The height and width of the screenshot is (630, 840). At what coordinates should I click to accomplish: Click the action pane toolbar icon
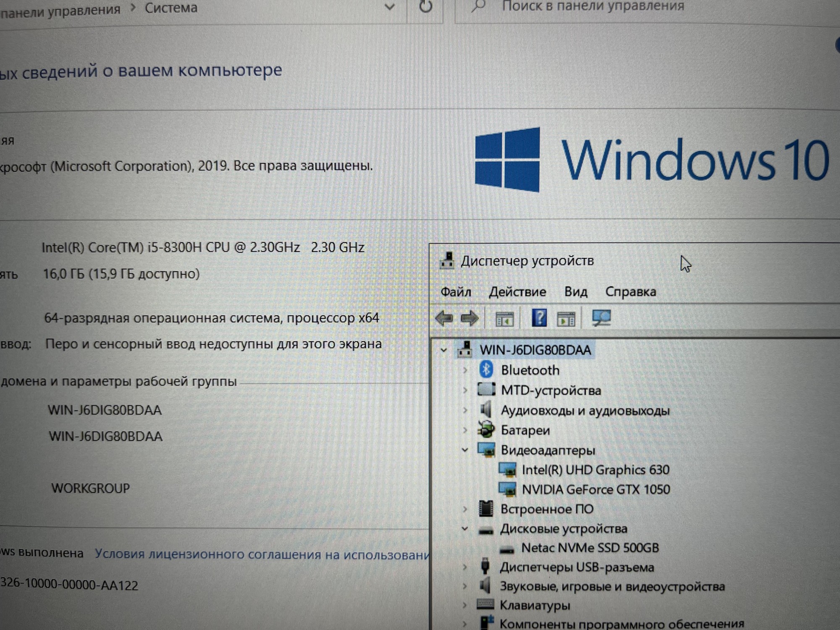(x=566, y=319)
